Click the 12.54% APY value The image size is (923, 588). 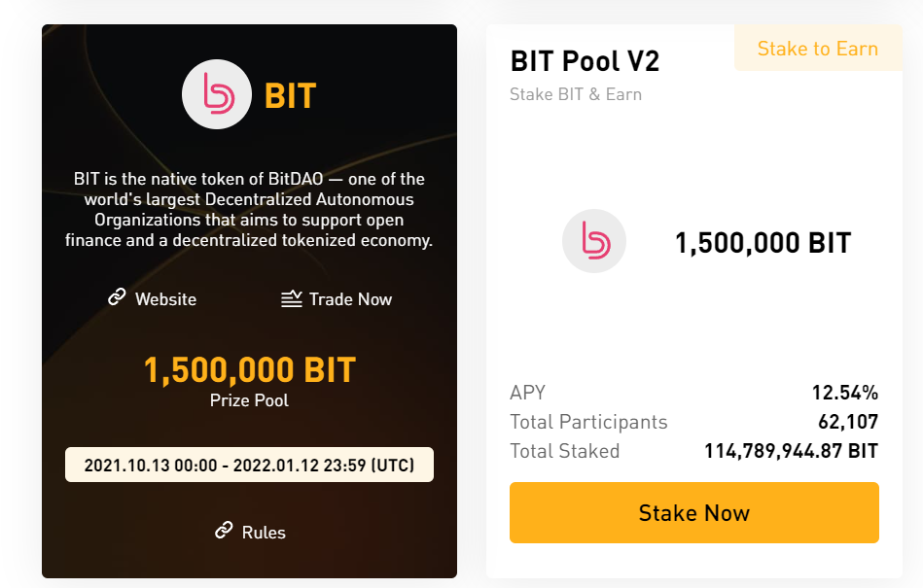coord(844,393)
